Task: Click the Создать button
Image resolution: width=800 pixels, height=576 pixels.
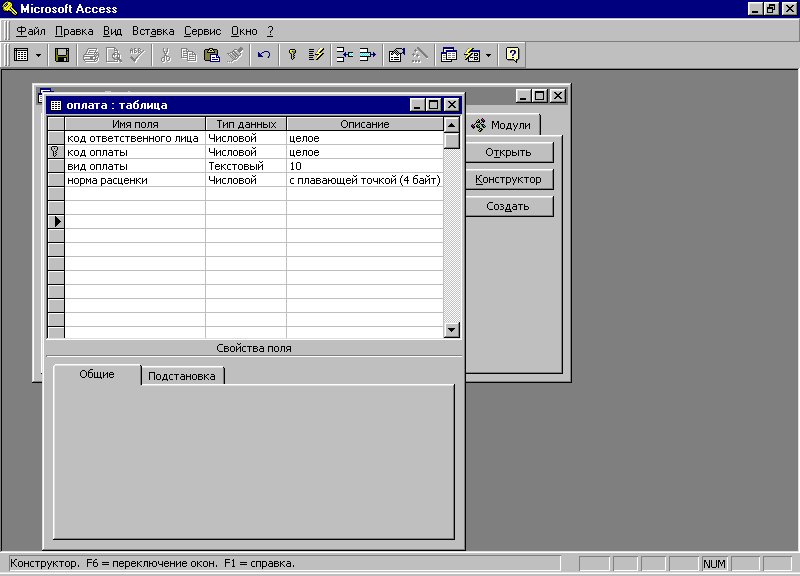Action: (508, 206)
